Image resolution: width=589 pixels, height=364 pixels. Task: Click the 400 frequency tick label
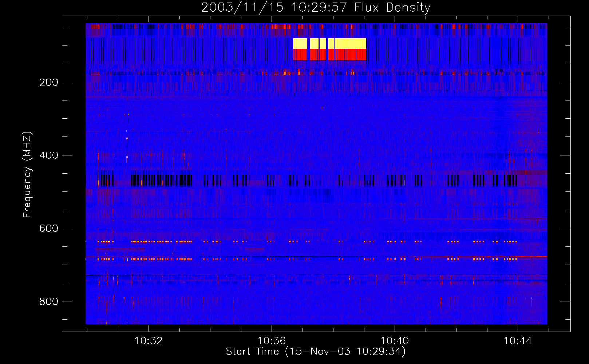tap(49, 155)
